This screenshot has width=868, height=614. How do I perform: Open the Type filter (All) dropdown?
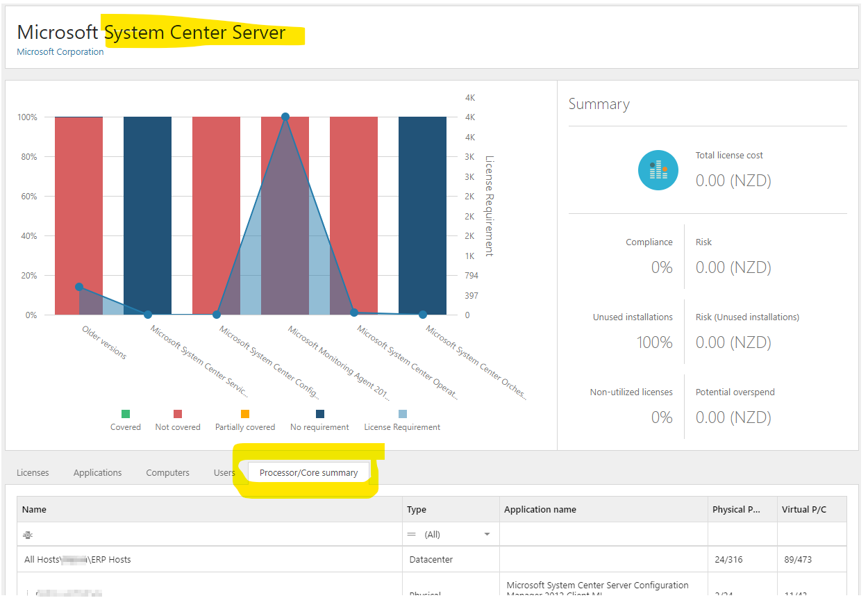(487, 534)
